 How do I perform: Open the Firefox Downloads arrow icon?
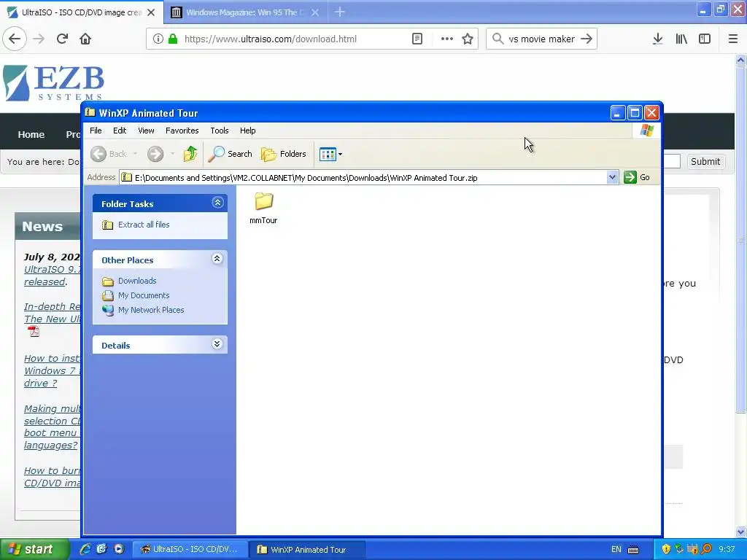(658, 39)
